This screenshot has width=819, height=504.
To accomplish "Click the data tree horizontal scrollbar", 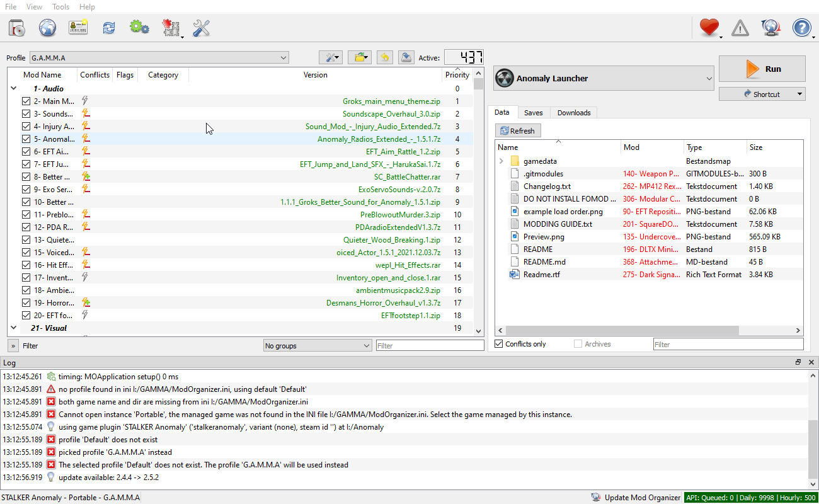I will (x=649, y=330).
